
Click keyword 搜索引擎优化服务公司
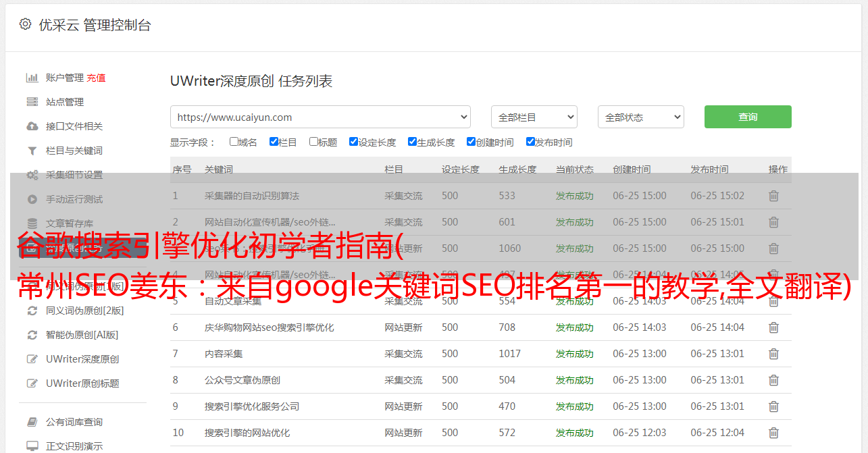pos(252,406)
